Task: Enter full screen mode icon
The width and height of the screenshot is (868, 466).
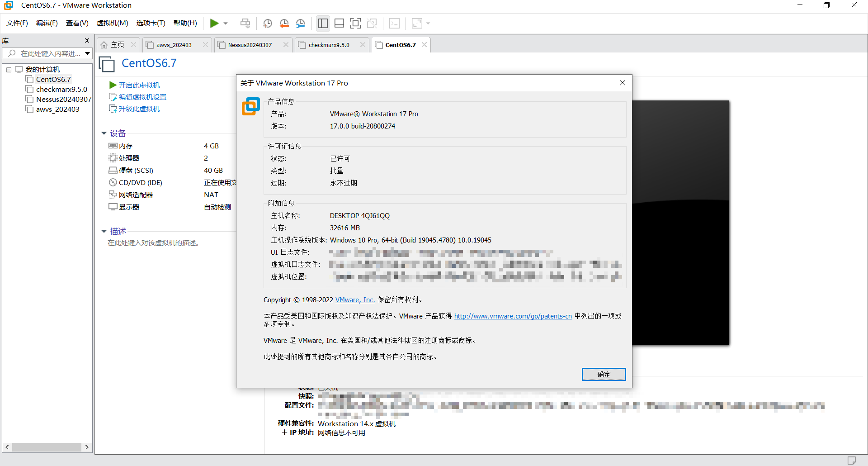Action: pyautogui.click(x=355, y=23)
